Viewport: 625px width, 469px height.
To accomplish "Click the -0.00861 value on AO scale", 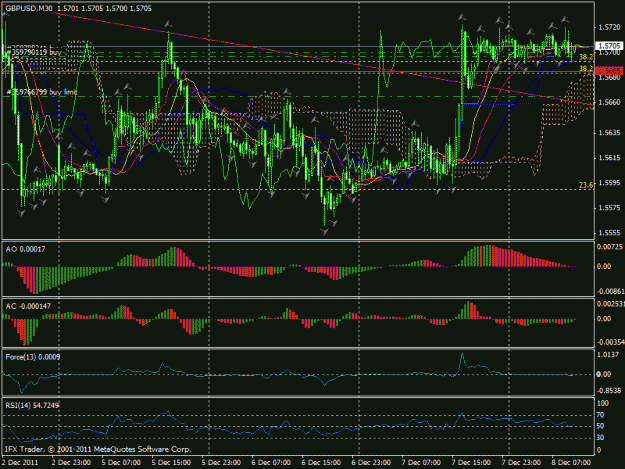I will [x=609, y=291].
